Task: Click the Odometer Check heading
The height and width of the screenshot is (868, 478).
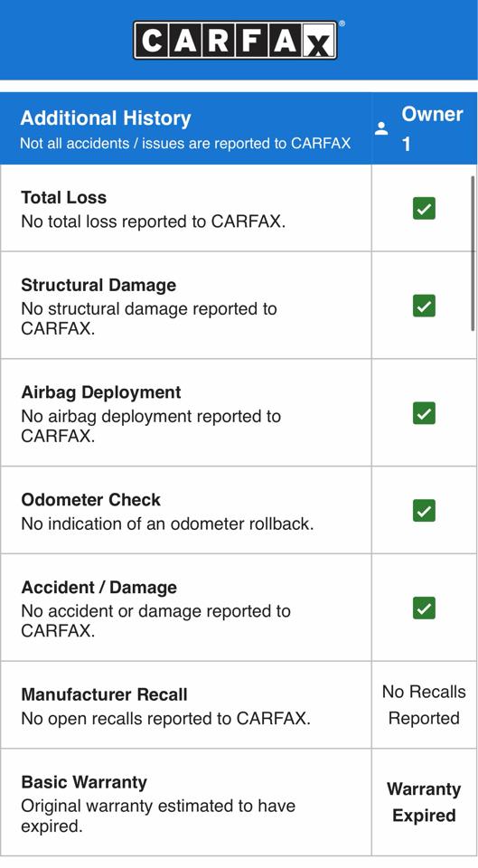Action: 90,500
